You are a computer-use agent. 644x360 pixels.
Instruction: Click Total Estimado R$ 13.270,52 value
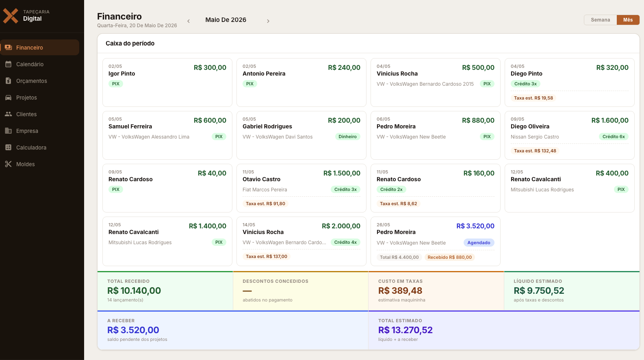pos(405,330)
